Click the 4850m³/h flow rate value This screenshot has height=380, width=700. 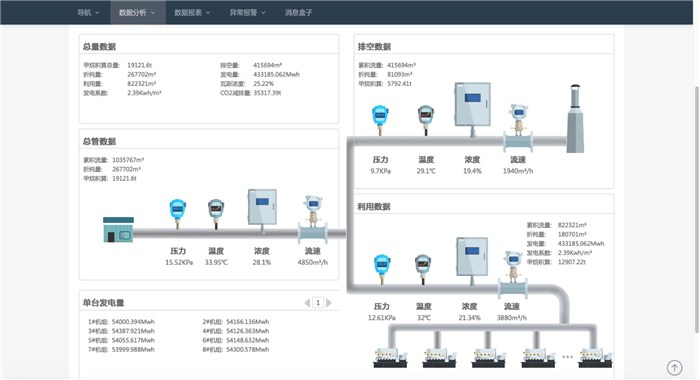pyautogui.click(x=312, y=263)
